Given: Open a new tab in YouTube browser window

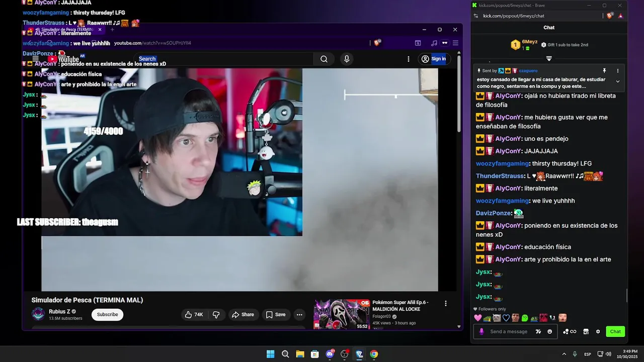Looking at the screenshot, I should [x=112, y=30].
